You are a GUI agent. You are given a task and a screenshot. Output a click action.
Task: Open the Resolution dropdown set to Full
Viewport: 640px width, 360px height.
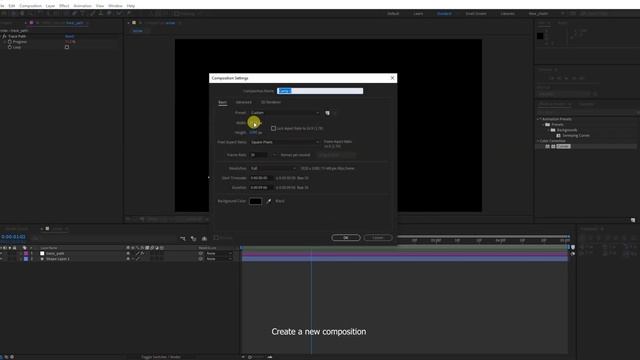tap(273, 168)
